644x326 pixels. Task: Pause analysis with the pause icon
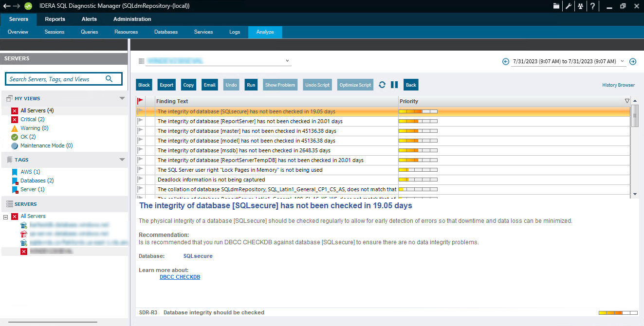tap(394, 85)
